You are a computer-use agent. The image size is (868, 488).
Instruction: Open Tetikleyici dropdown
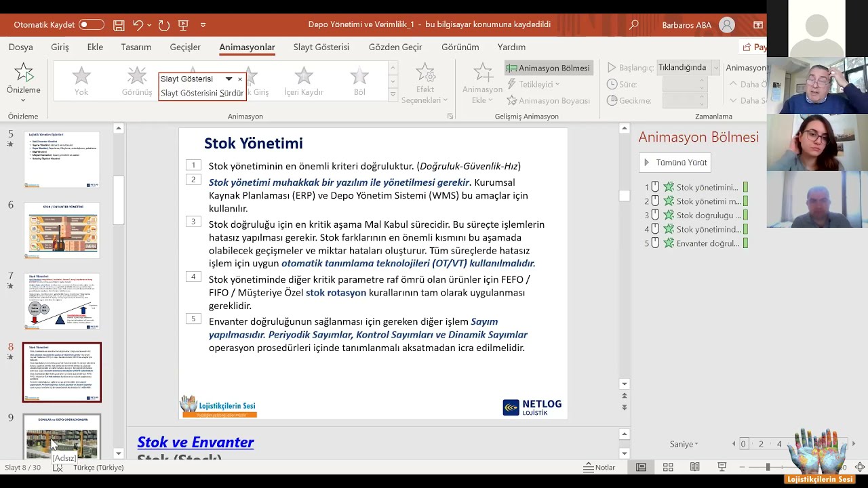(534, 84)
